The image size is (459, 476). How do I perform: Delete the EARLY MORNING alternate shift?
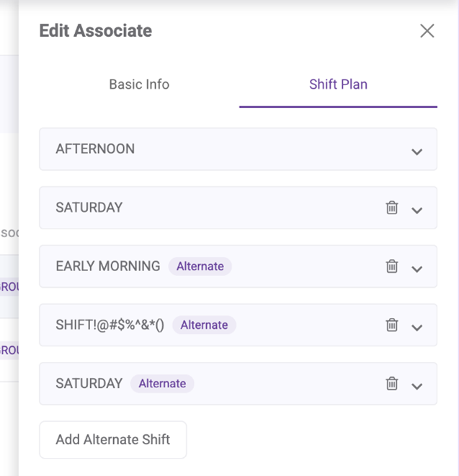tap(392, 266)
